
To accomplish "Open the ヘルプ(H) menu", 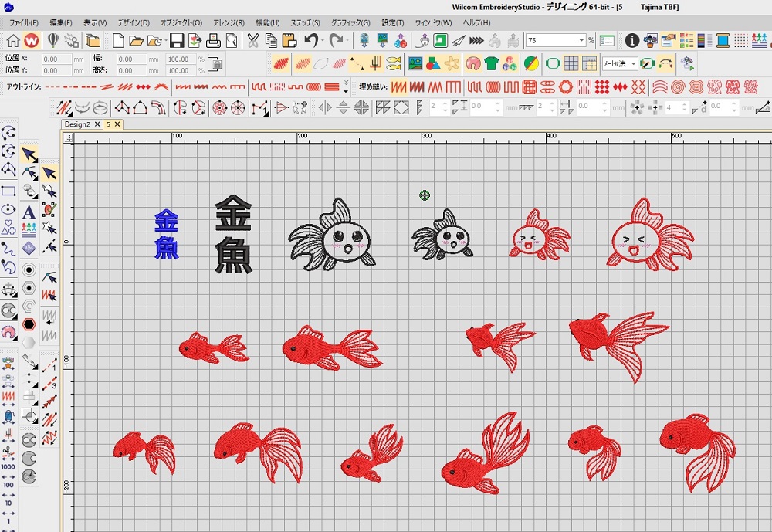I will 476,22.
